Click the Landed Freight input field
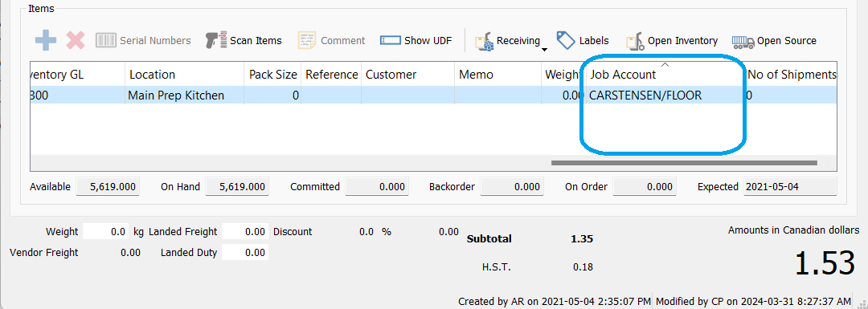Screen dimensions: 868x309 click(x=245, y=232)
